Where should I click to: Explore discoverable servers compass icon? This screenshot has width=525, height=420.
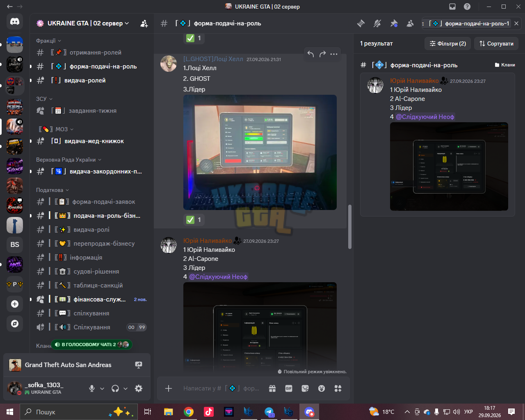[x=15, y=324]
